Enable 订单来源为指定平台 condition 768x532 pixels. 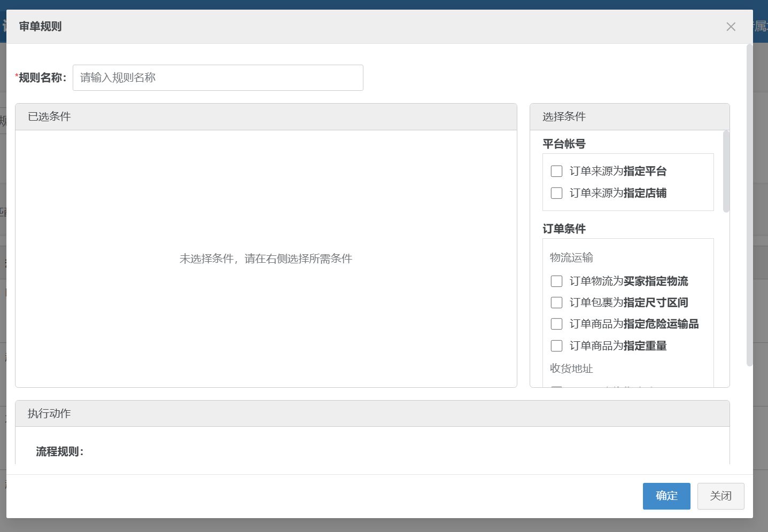556,171
